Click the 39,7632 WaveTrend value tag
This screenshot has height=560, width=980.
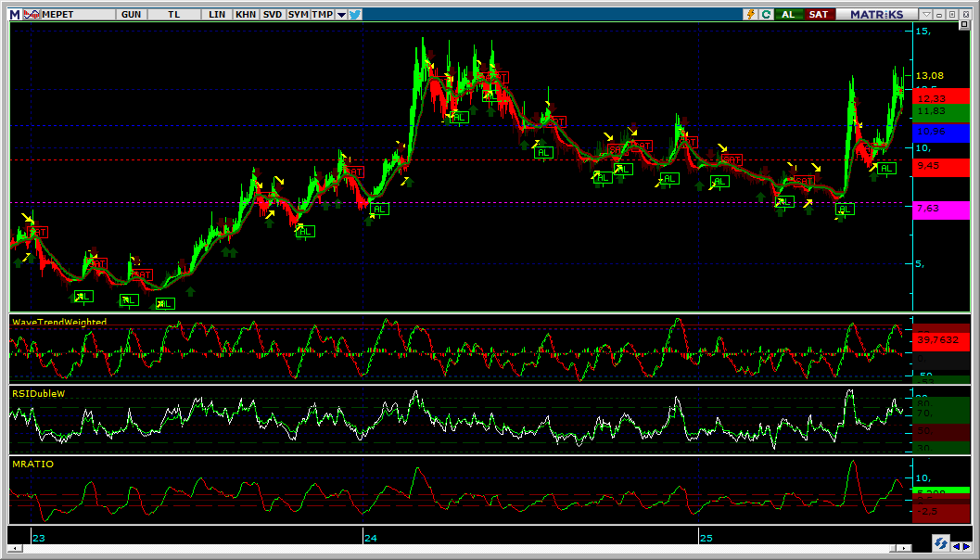coord(941,340)
